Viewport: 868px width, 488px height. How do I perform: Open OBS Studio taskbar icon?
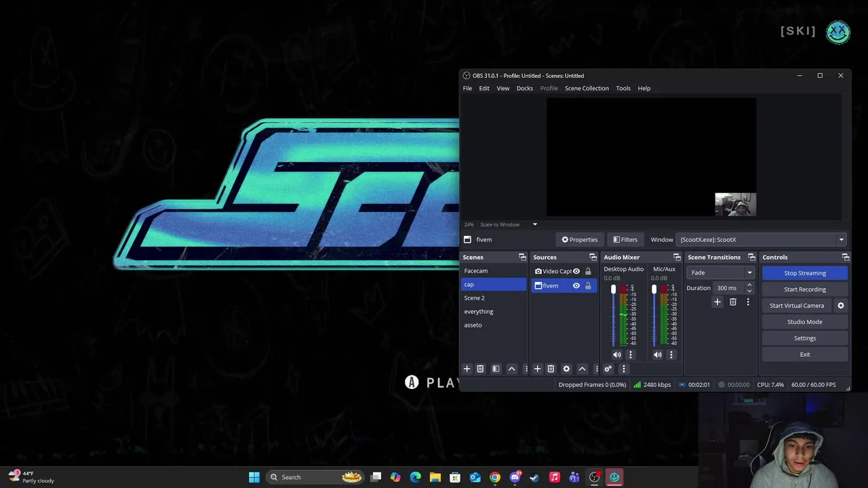click(x=595, y=477)
